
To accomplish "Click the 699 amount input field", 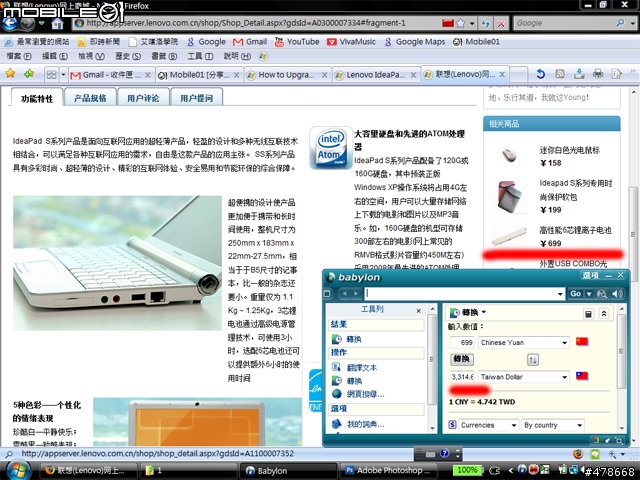I will point(462,342).
